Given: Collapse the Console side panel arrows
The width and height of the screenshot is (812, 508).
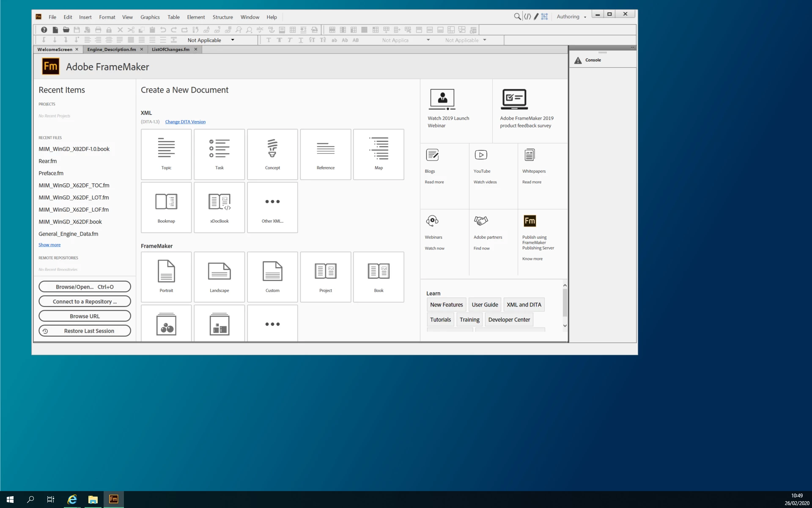Looking at the screenshot, I should pyautogui.click(x=633, y=47).
